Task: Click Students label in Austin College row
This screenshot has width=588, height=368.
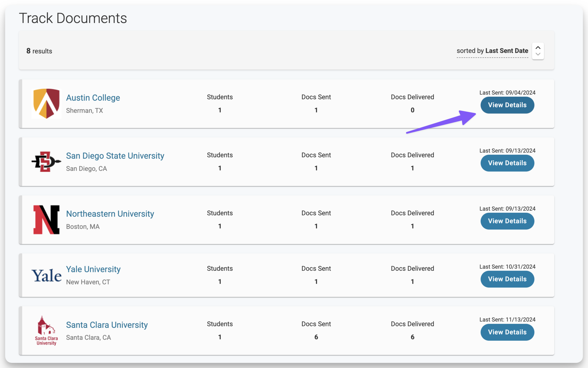Action: [x=220, y=97]
